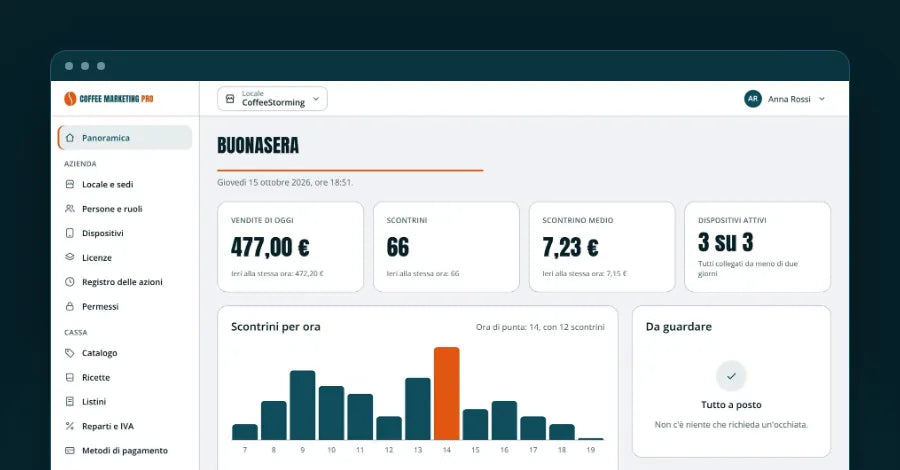900x470 pixels.
Task: Open Listini in the sidebar
Action: click(125, 402)
